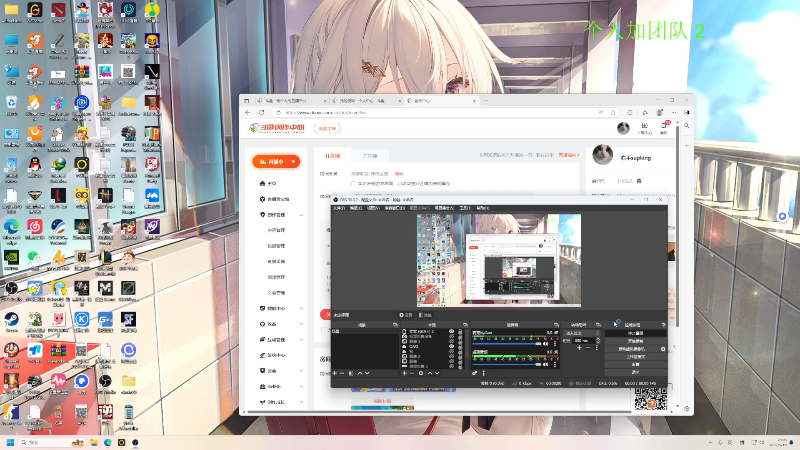Open Mixer dock options three-dot menu

pyautogui.click(x=484, y=373)
